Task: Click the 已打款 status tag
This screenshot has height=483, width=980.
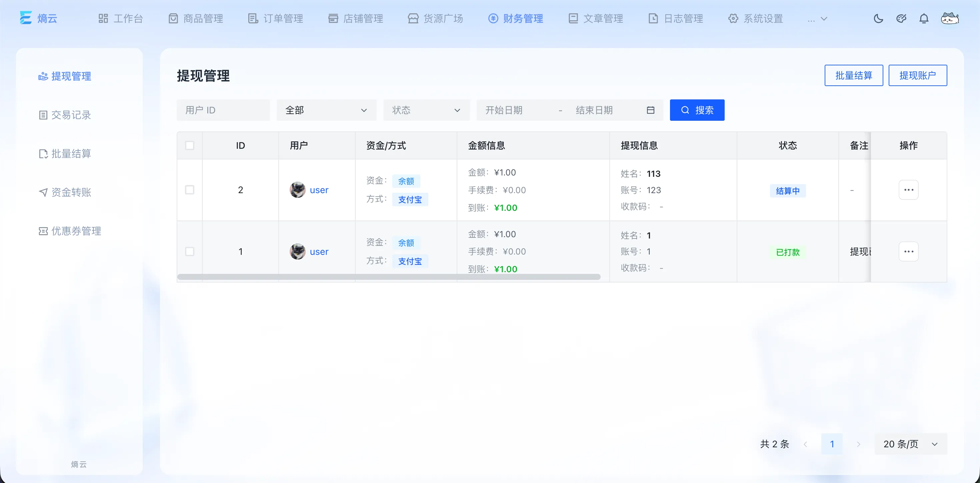Action: (x=787, y=252)
